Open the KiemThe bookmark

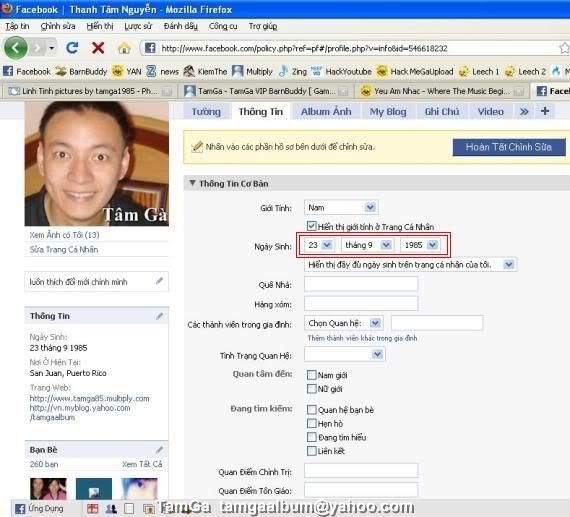(205, 71)
